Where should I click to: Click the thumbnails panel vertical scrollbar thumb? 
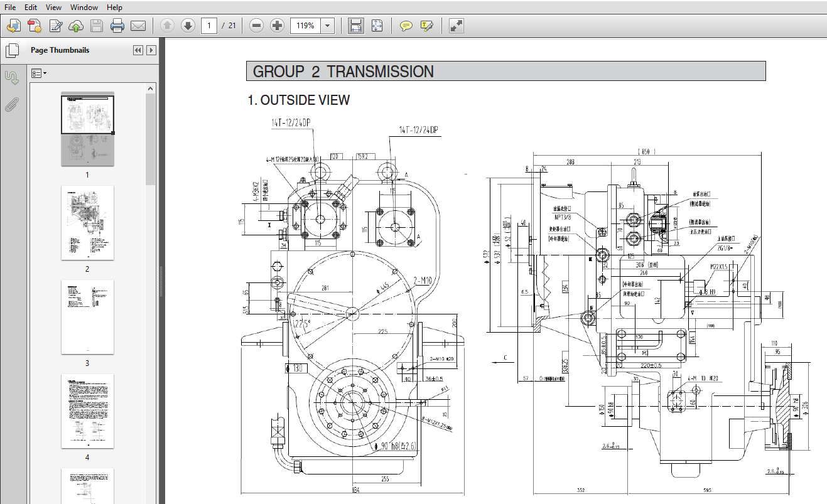click(151, 139)
